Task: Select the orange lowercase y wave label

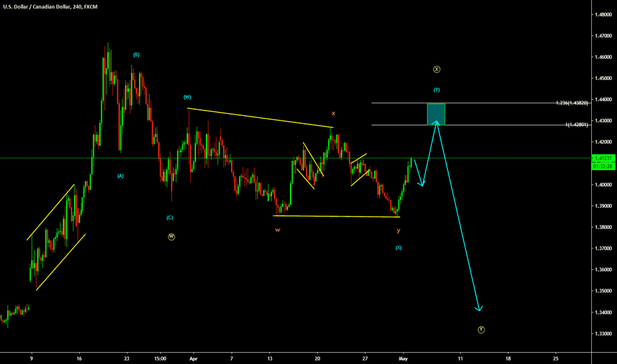Action: click(399, 230)
